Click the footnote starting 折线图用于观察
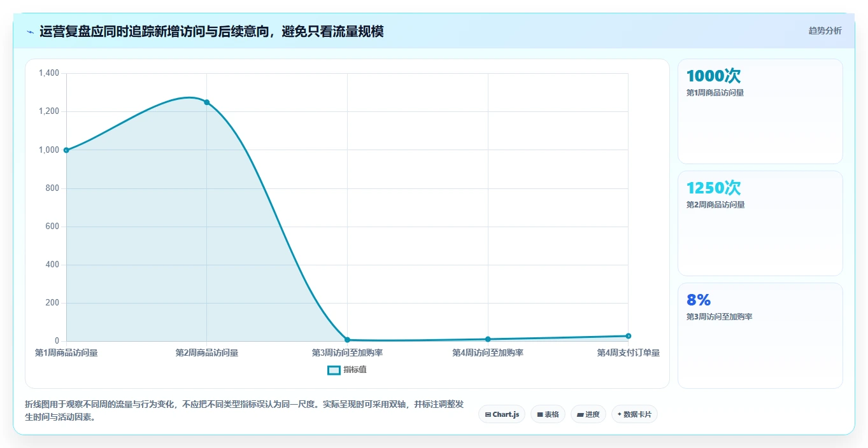Screen dimensions: 868x448 (244, 411)
